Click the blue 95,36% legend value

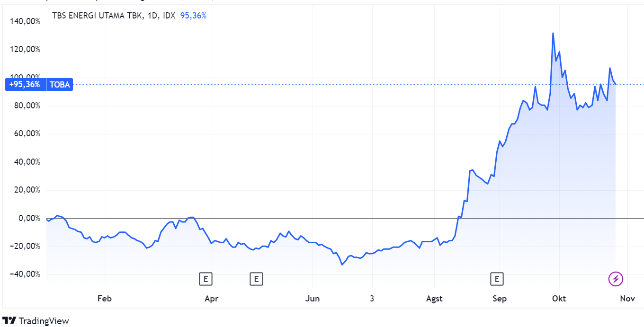(194, 15)
